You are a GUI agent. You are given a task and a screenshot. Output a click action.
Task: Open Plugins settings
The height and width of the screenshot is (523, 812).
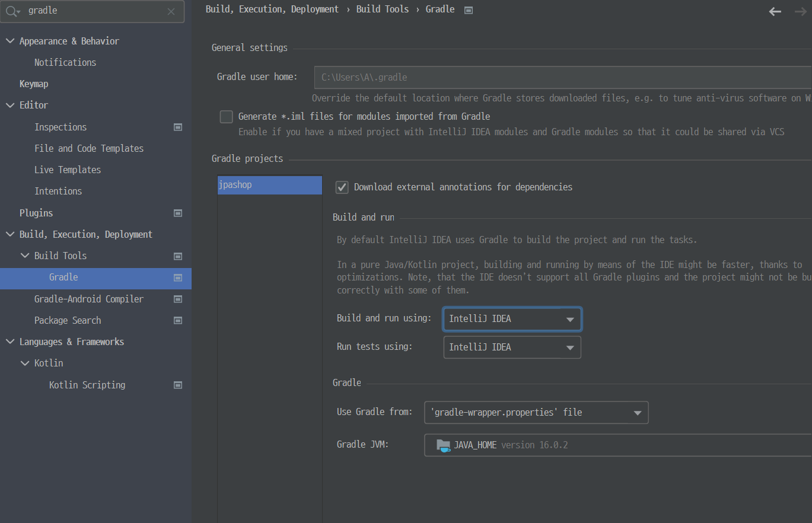click(36, 213)
